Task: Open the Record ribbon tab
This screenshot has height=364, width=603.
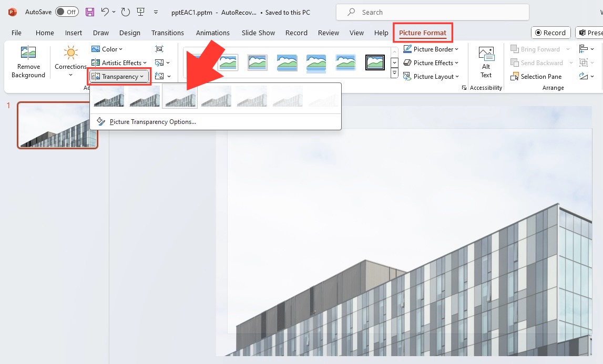Action: [x=297, y=33]
